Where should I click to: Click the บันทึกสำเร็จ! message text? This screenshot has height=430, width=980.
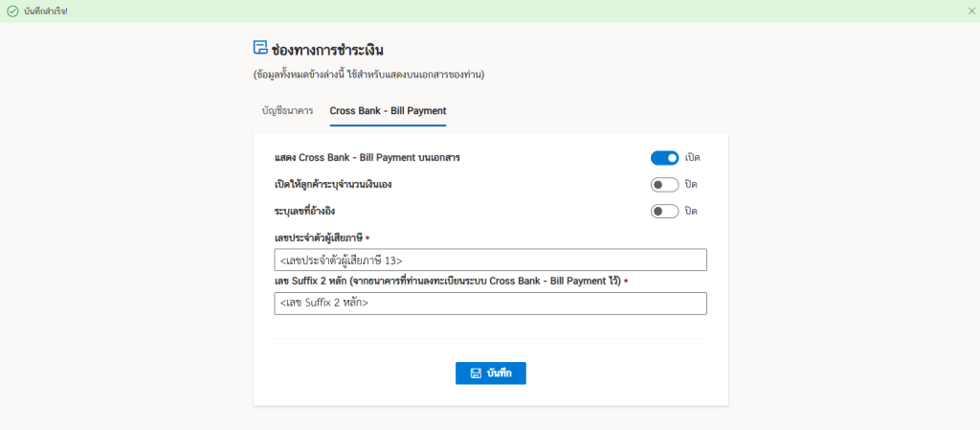tap(46, 11)
